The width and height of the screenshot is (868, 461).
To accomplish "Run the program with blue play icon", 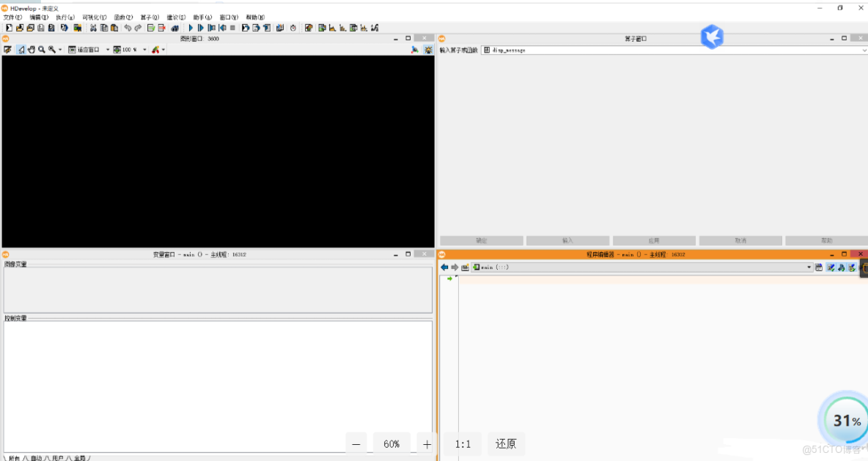I will [191, 28].
